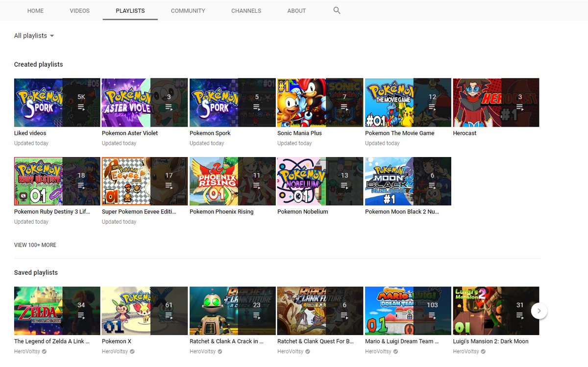Click the Liked videos thumbnail image
The image size is (588, 367).
57,103
